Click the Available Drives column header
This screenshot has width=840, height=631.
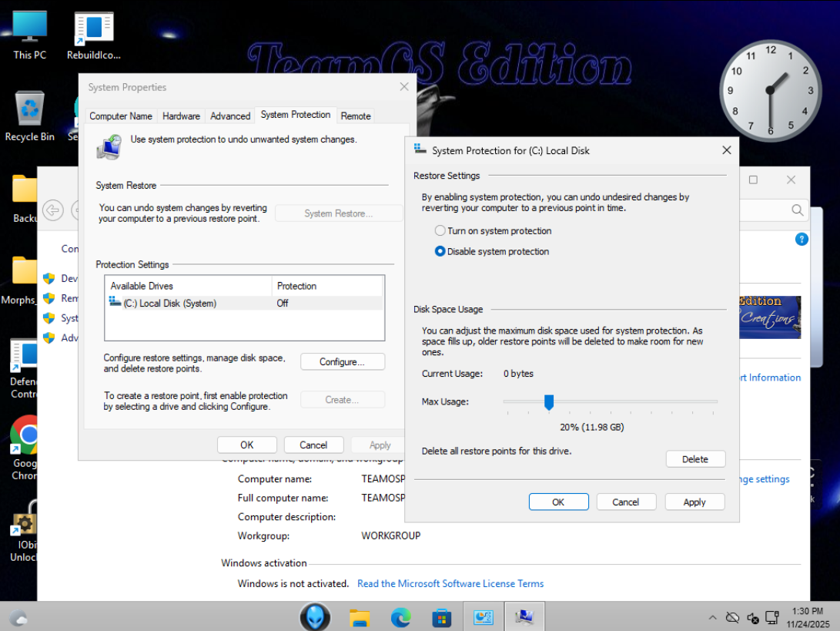[189, 286]
